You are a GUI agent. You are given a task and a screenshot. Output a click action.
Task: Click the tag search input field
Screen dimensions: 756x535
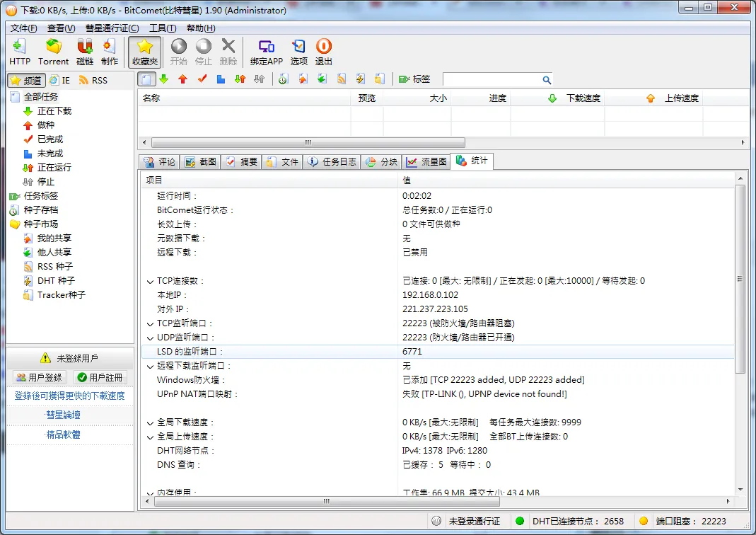pyautogui.click(x=492, y=80)
